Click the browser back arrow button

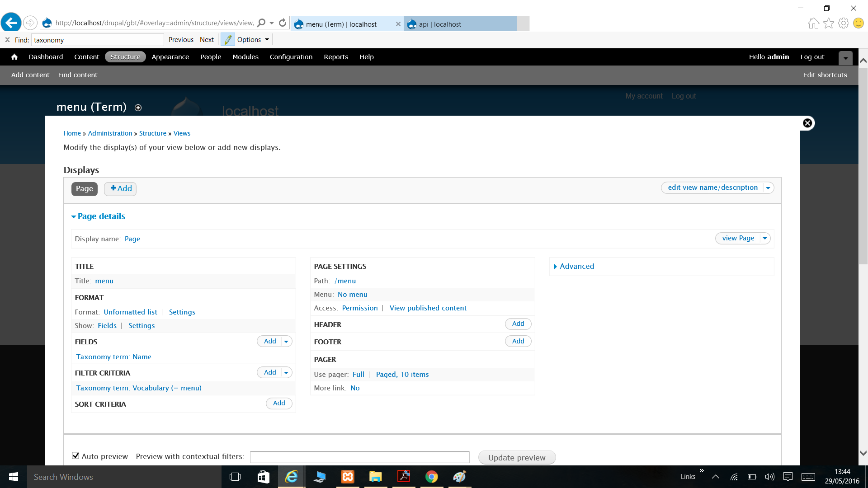[x=11, y=23]
